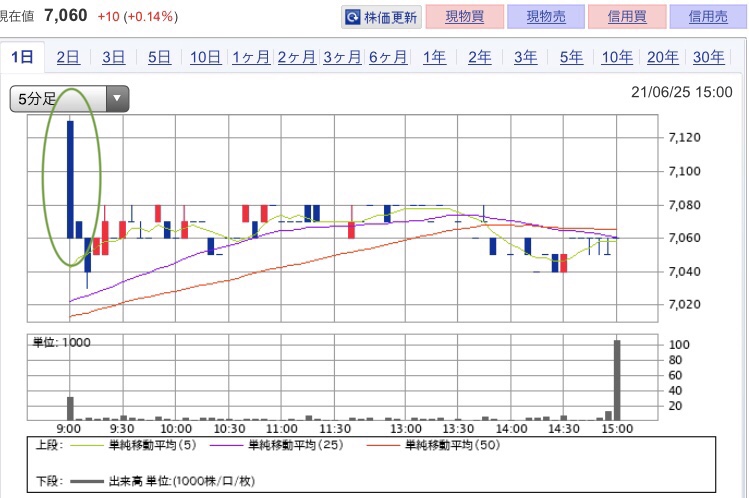Switch to the 2日 chart period
The width and height of the screenshot is (749, 498).
pos(68,57)
